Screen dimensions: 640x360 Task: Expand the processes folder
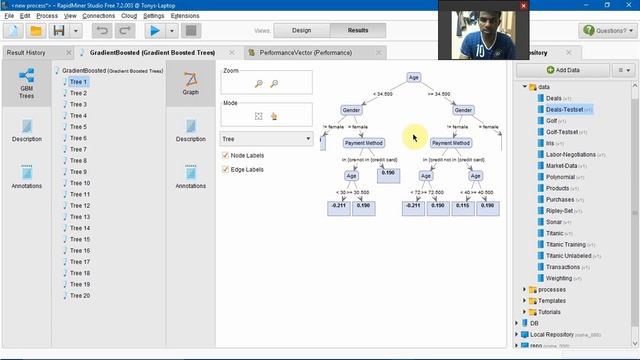524,289
